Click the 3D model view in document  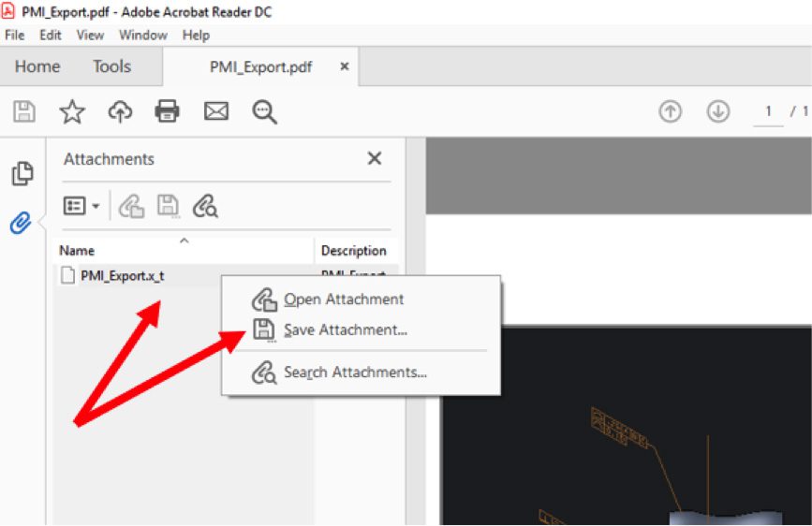point(626,427)
